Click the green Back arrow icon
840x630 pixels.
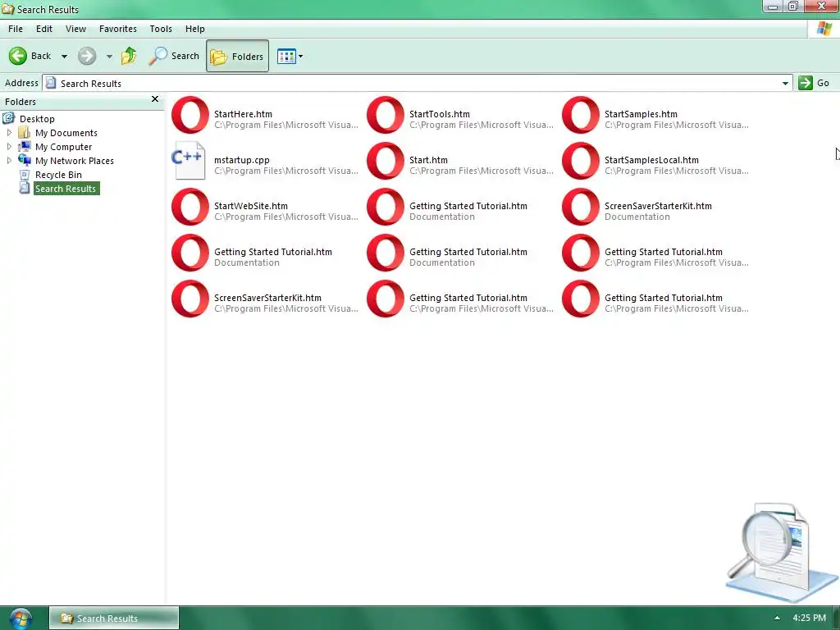(18, 56)
